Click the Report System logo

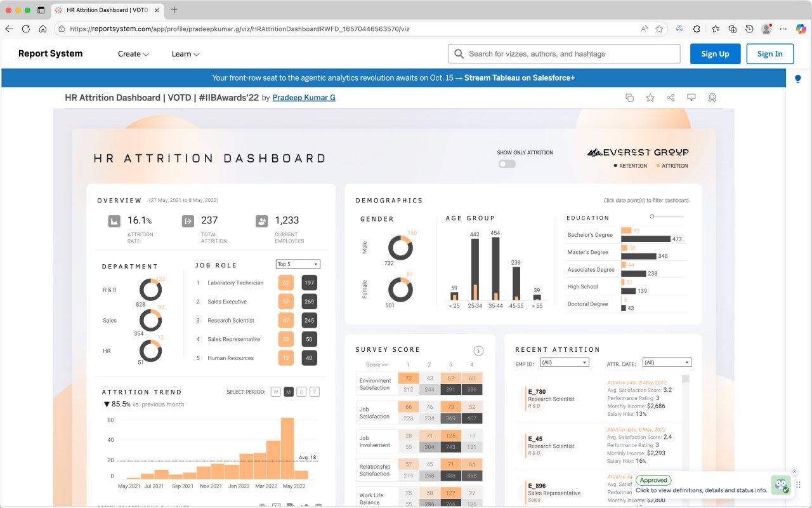click(x=50, y=54)
